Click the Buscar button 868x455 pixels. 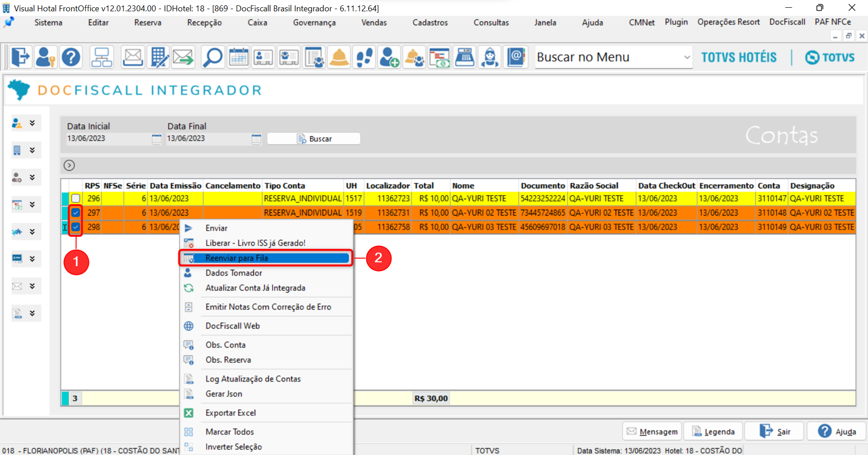(x=314, y=139)
